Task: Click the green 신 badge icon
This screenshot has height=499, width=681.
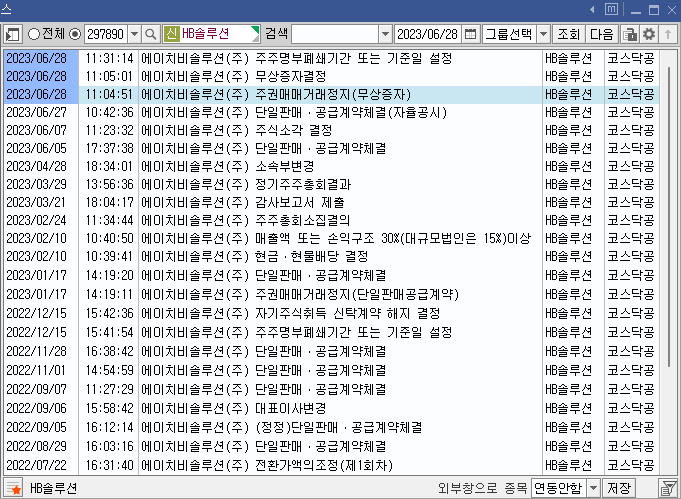Action: [172, 34]
